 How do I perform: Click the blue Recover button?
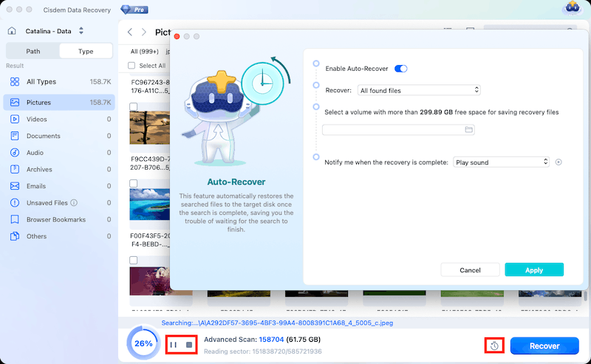544,346
